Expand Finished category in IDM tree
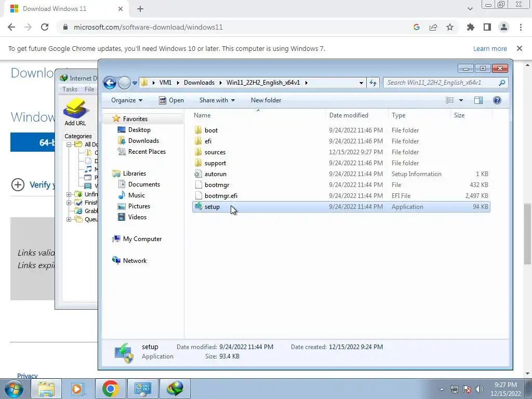532x399 pixels. [x=69, y=203]
